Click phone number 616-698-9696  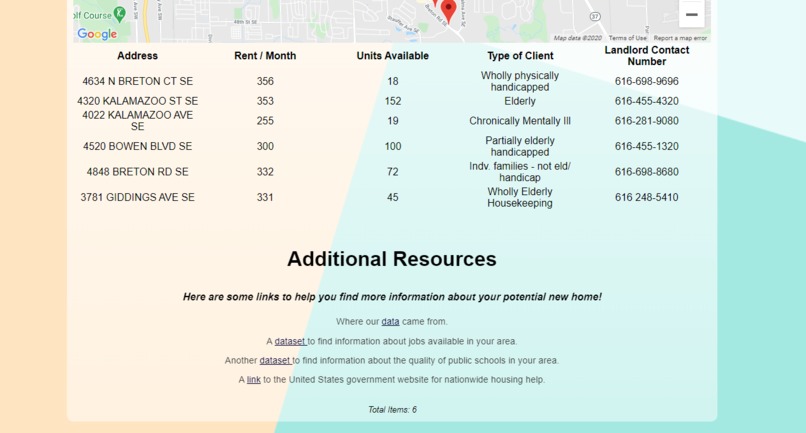pos(647,81)
